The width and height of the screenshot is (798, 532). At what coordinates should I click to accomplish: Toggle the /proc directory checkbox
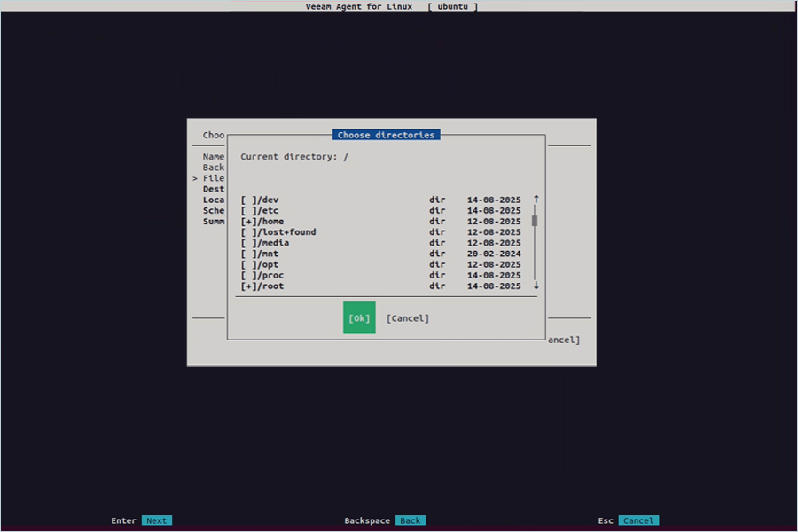click(x=249, y=275)
